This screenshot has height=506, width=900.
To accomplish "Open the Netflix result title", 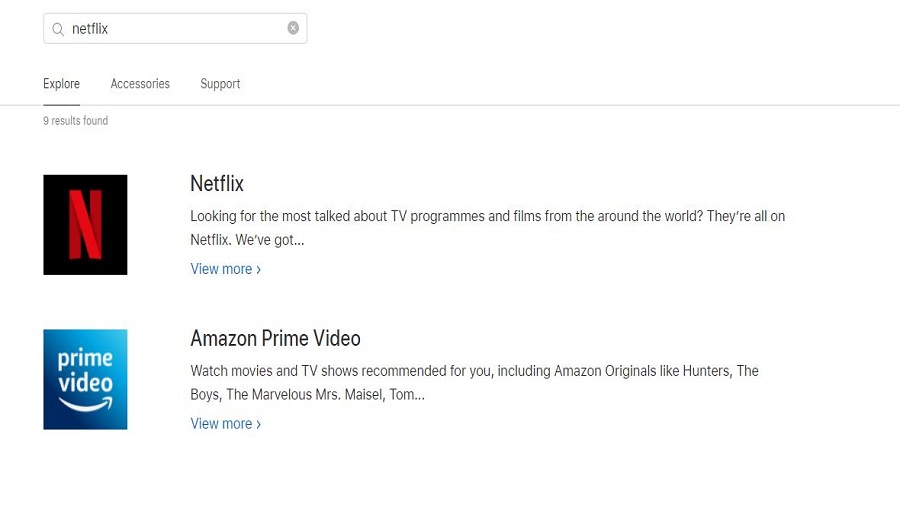I will pyautogui.click(x=217, y=184).
